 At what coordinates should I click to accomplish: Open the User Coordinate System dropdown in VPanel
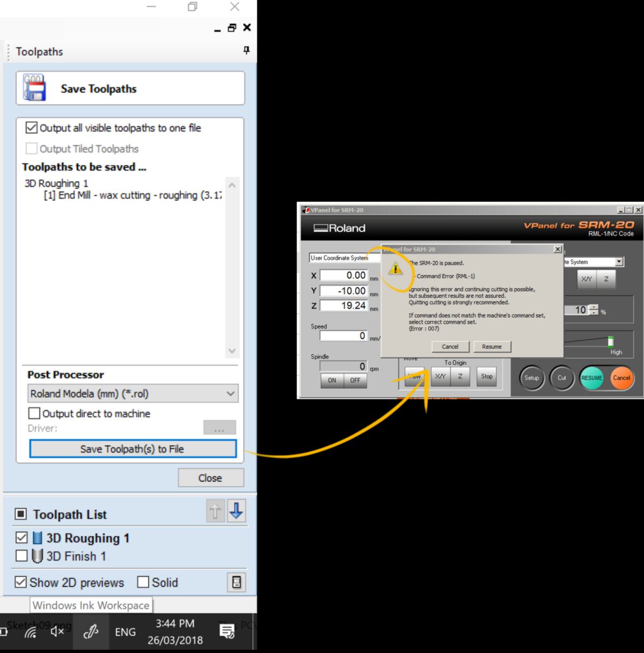345,258
